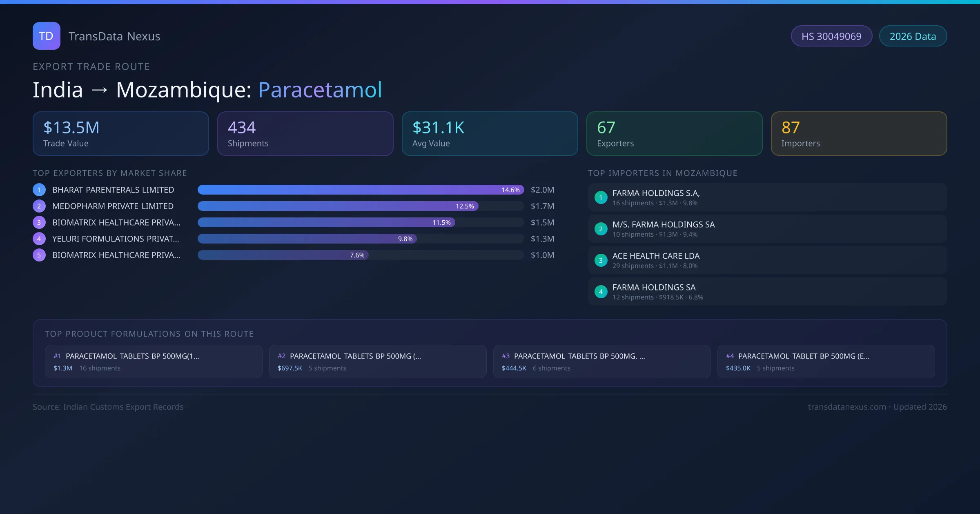Click green rank 1 badge for Farma Holdings S.A,

601,197
